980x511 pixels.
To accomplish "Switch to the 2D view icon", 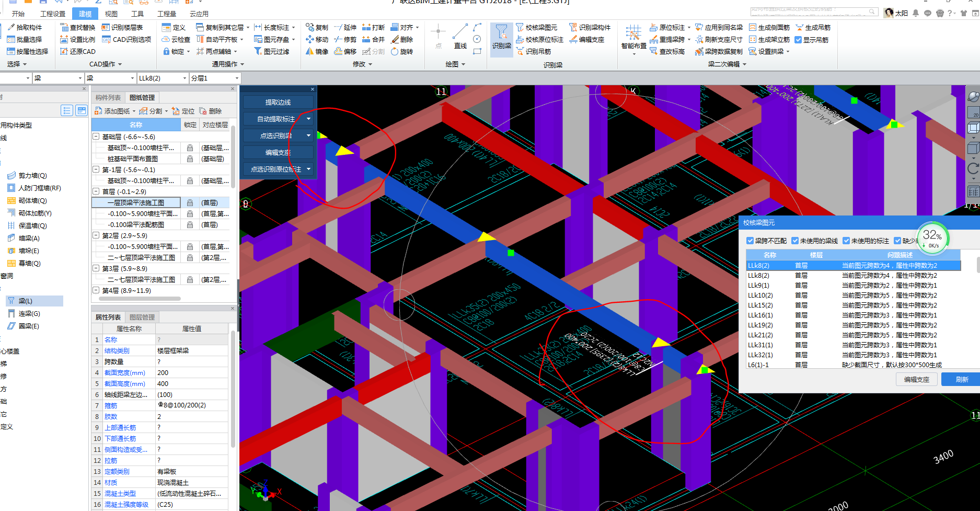I will click(x=973, y=112).
